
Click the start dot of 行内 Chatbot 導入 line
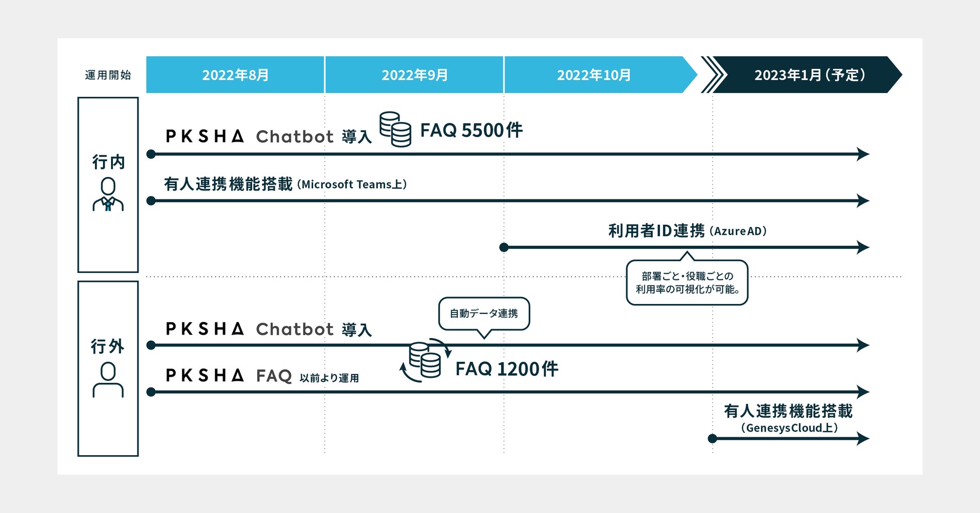[151, 154]
